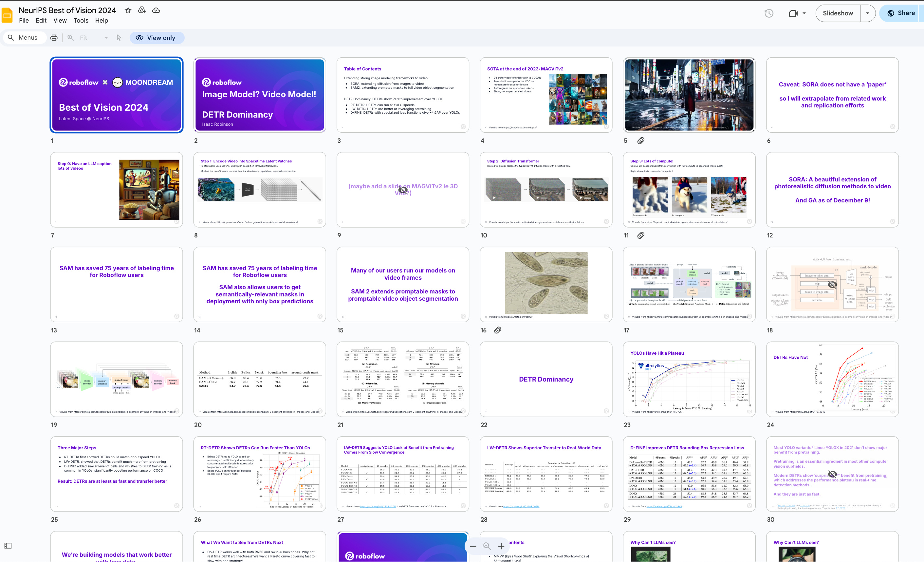Click the move-to-Drive folder icon
Screen dimensions: 924x562
pyautogui.click(x=142, y=10)
